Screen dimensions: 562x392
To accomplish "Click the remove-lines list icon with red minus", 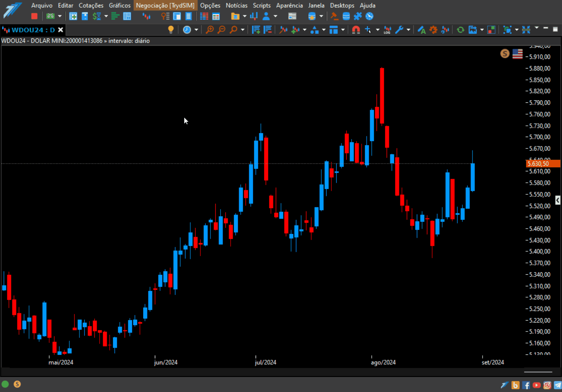I will coord(268,29).
